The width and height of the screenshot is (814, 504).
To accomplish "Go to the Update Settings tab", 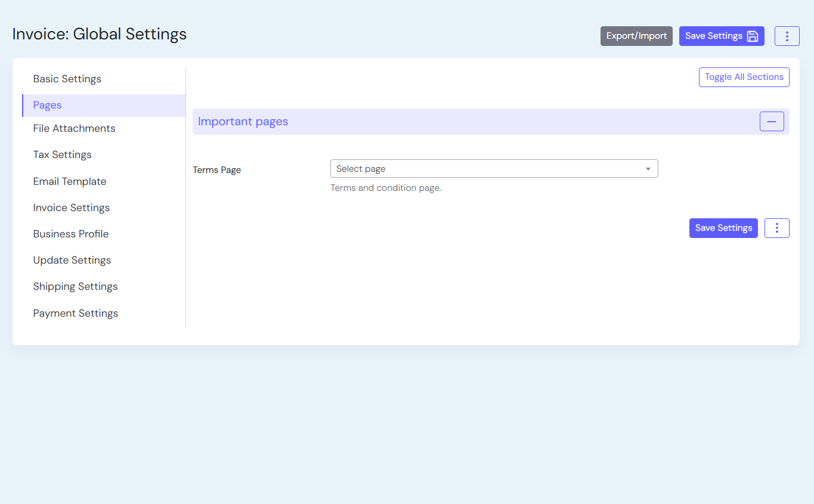I will (x=72, y=260).
